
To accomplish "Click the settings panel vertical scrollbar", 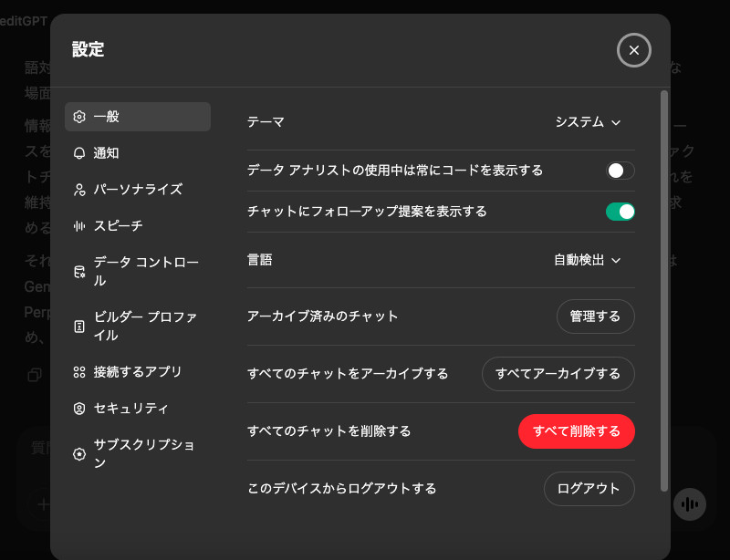I will pos(664,291).
